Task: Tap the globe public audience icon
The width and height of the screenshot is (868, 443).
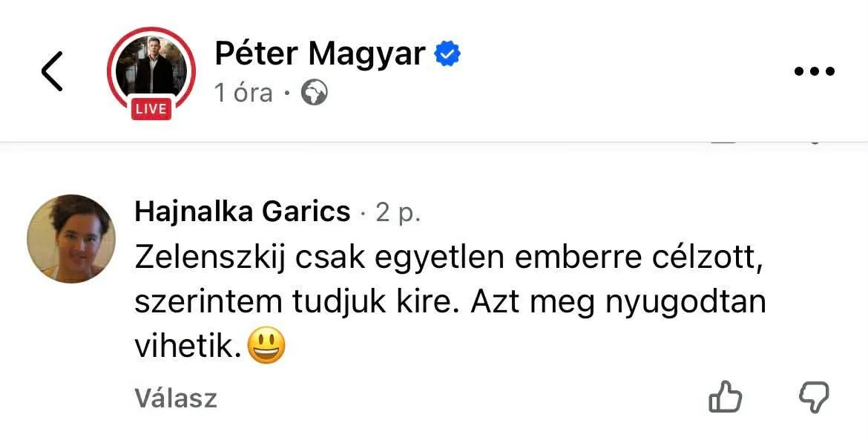Action: (315, 93)
